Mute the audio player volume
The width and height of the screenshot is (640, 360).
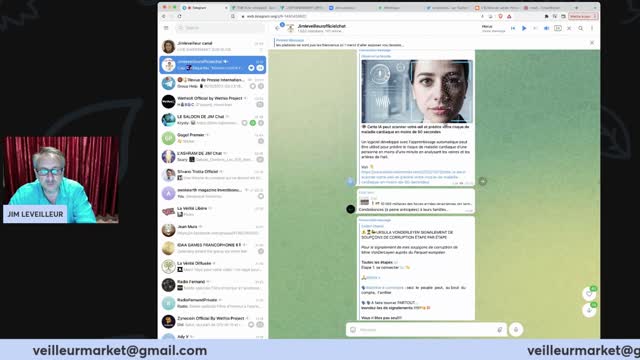547,28
